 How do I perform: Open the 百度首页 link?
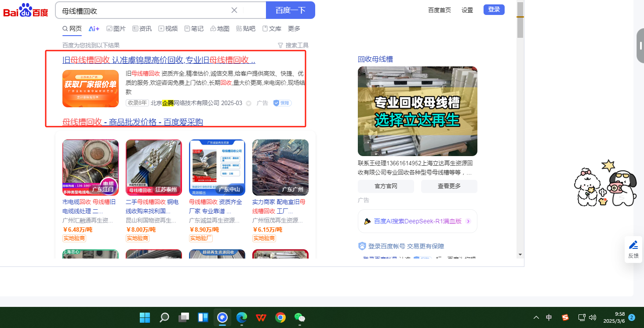(x=440, y=10)
